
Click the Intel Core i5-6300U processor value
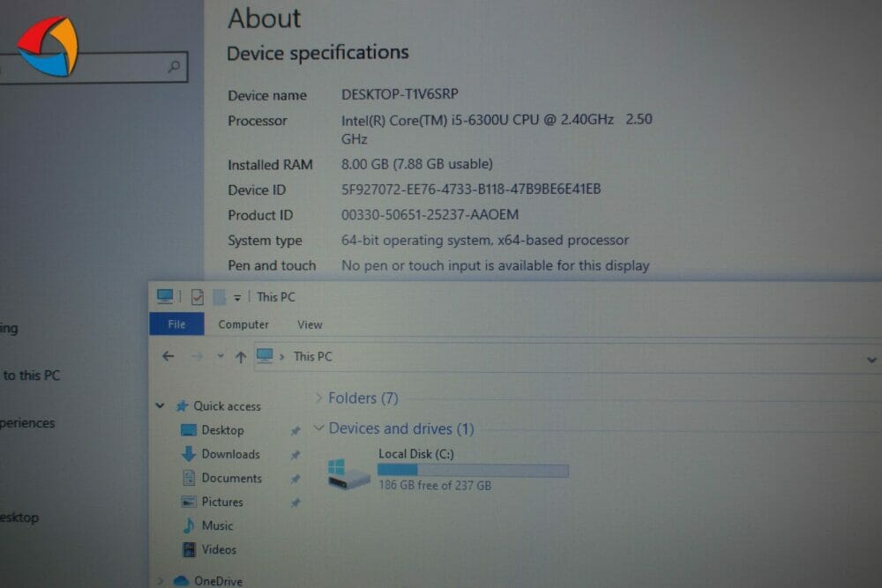point(497,129)
